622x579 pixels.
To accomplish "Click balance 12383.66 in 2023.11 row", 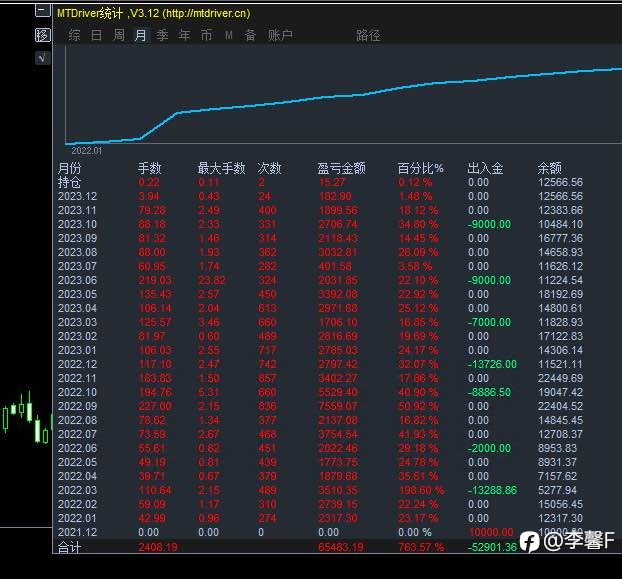I will 561,210.
